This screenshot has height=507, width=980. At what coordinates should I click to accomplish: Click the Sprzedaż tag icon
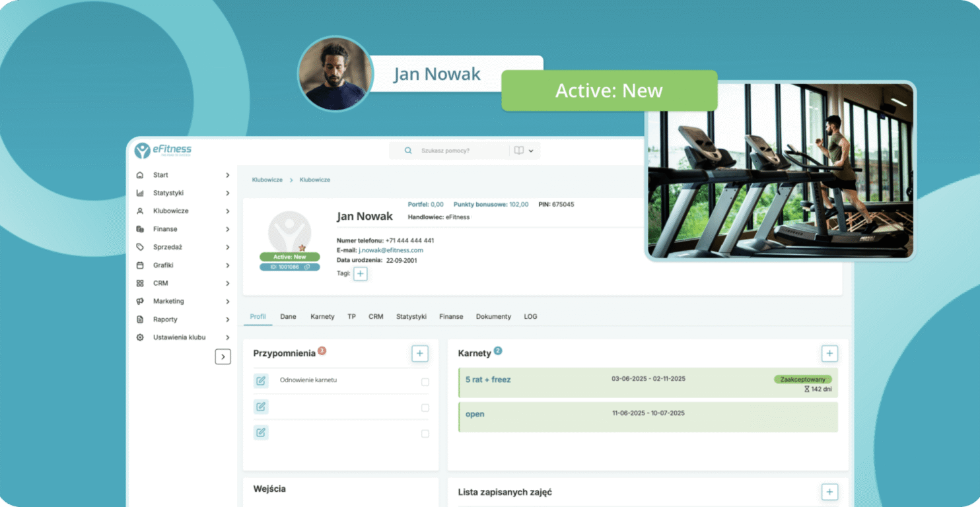pyautogui.click(x=139, y=247)
